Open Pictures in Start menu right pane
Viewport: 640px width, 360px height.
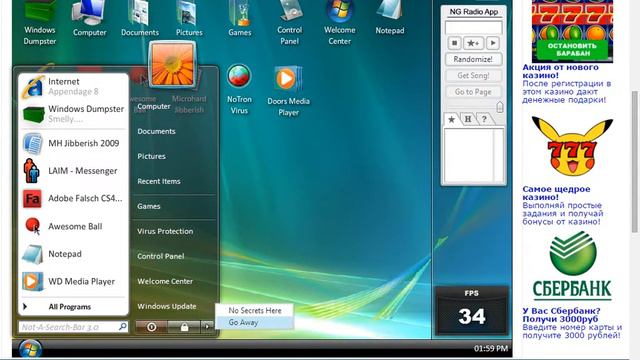pyautogui.click(x=151, y=156)
